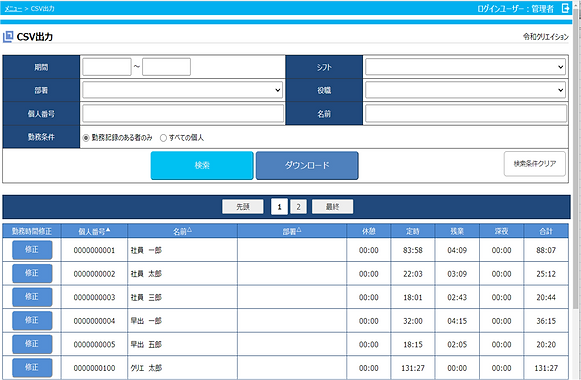Click the ダウンロード button

point(307,165)
